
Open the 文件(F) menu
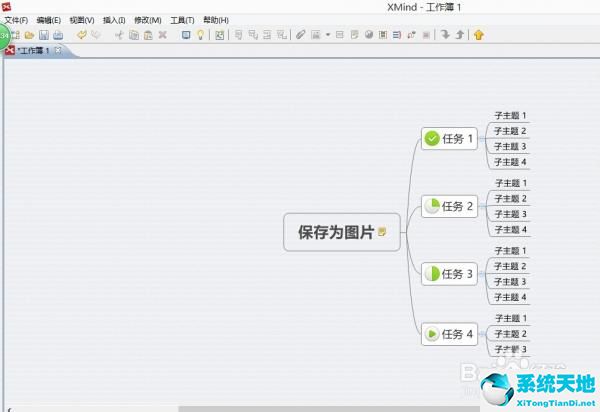coord(16,20)
